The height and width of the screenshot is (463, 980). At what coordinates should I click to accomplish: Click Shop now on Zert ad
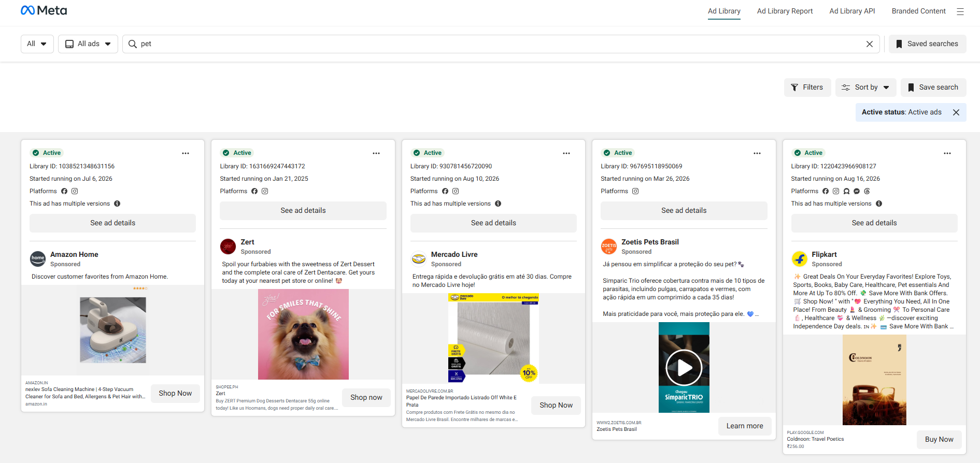coord(366,398)
